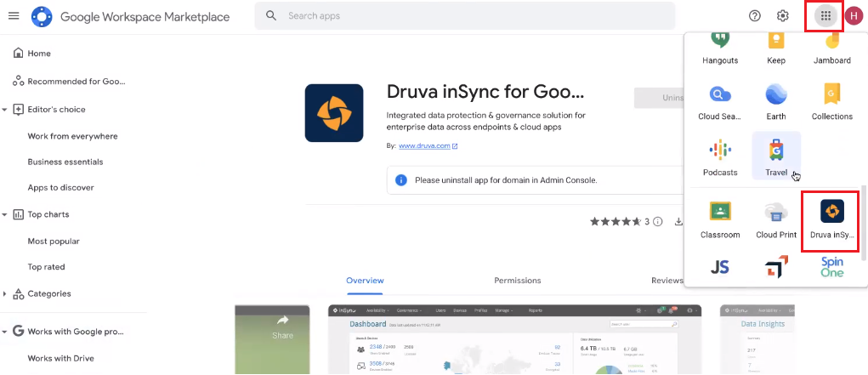Open the Help question mark icon
868x375 pixels.
tap(755, 15)
